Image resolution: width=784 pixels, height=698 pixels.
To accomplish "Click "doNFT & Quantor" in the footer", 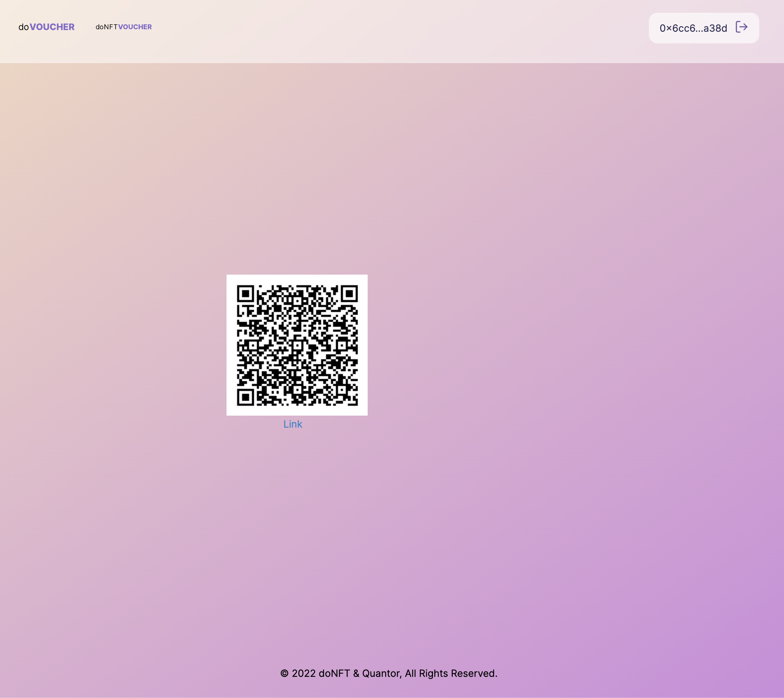I will (360, 673).
